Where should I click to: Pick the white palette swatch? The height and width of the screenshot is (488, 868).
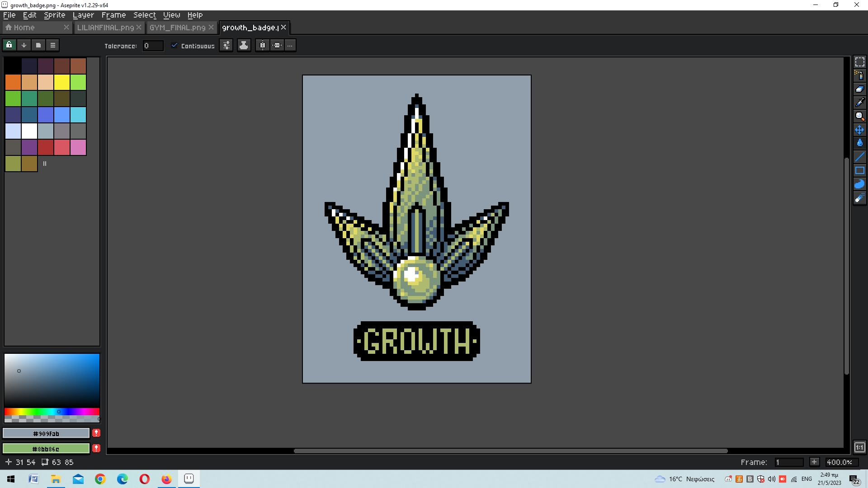click(29, 131)
